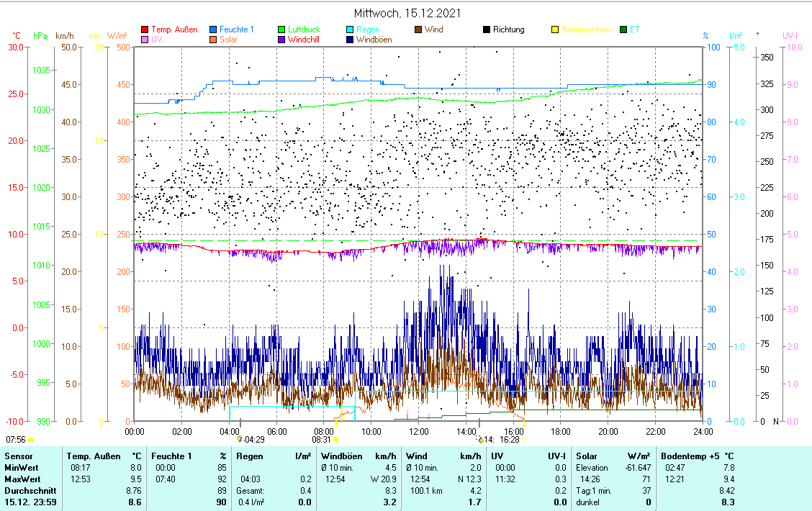Click the dark green ET legend square
The image size is (812, 511).
[623, 30]
